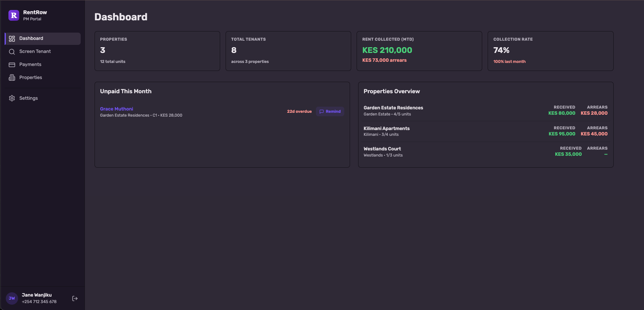
Task: Click the 'KES 28,000' arrears amount in overview
Action: point(594,113)
